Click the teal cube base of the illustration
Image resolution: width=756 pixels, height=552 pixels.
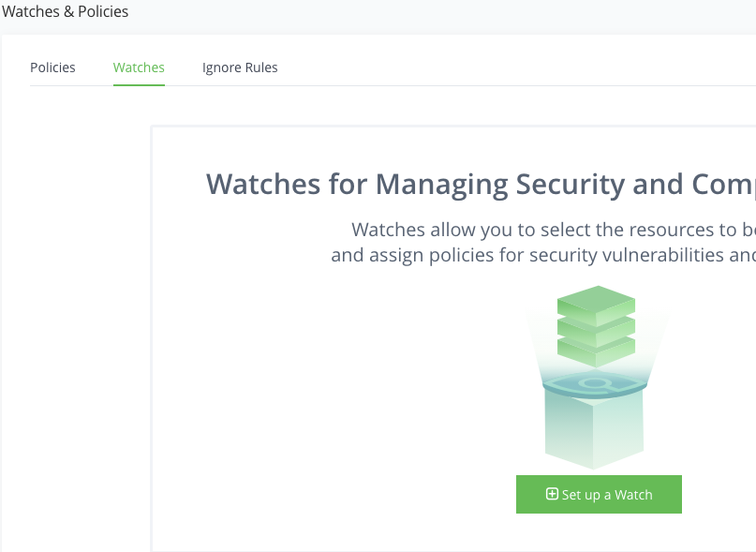tap(596, 429)
